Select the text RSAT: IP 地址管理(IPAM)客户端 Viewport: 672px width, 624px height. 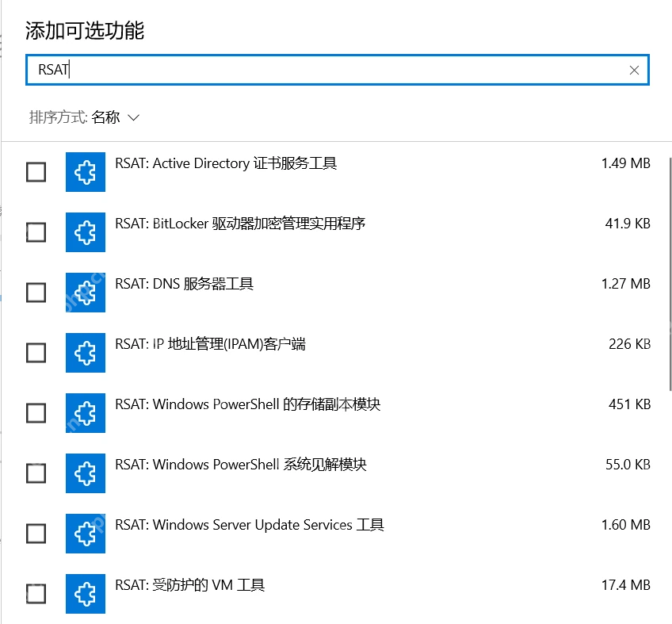click(210, 344)
